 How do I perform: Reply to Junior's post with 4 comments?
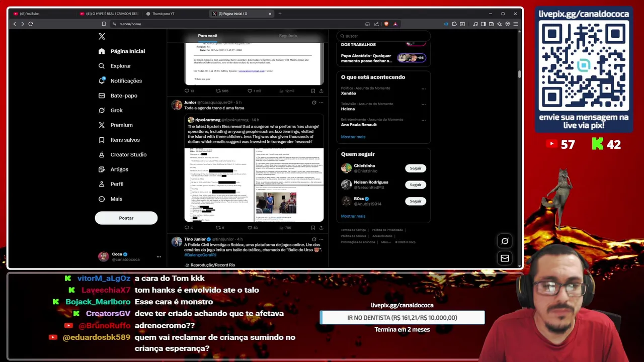(x=189, y=228)
